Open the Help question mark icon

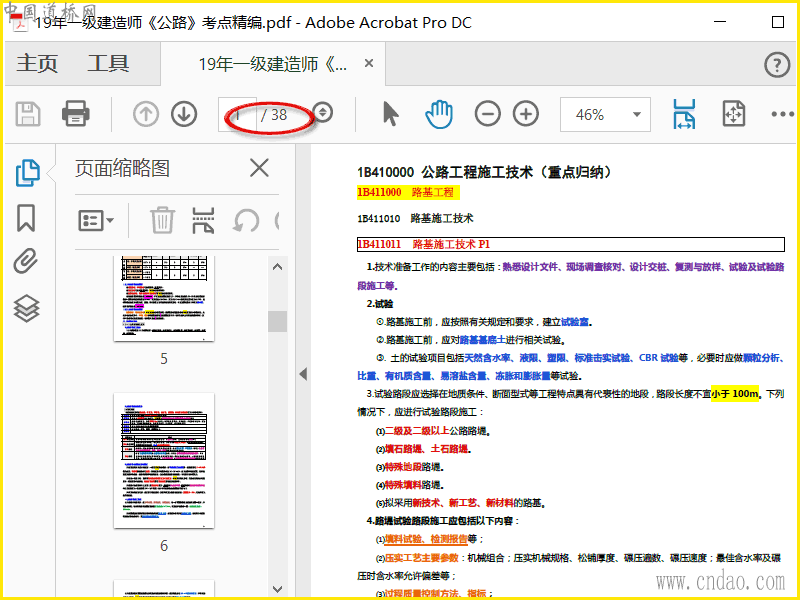click(x=777, y=65)
